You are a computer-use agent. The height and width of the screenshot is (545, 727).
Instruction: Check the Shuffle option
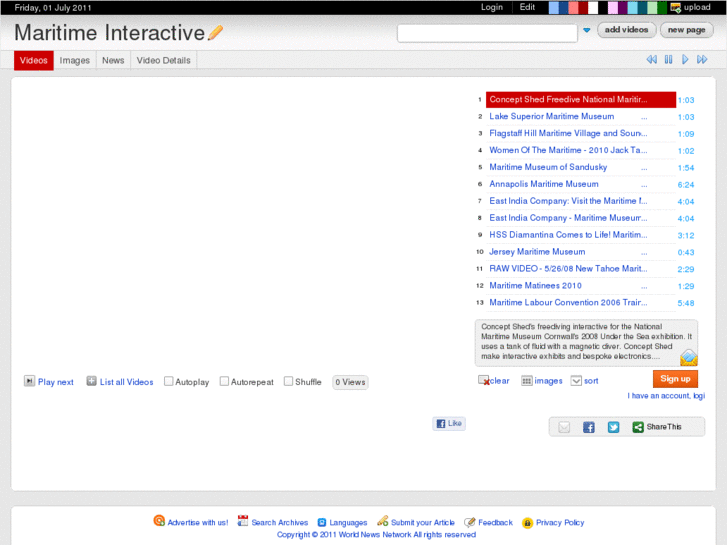pyautogui.click(x=288, y=381)
